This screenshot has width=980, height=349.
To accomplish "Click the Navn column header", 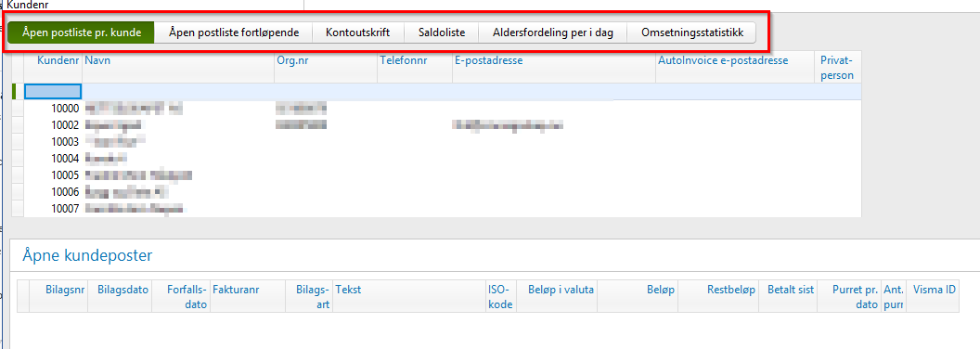I will pos(178,67).
